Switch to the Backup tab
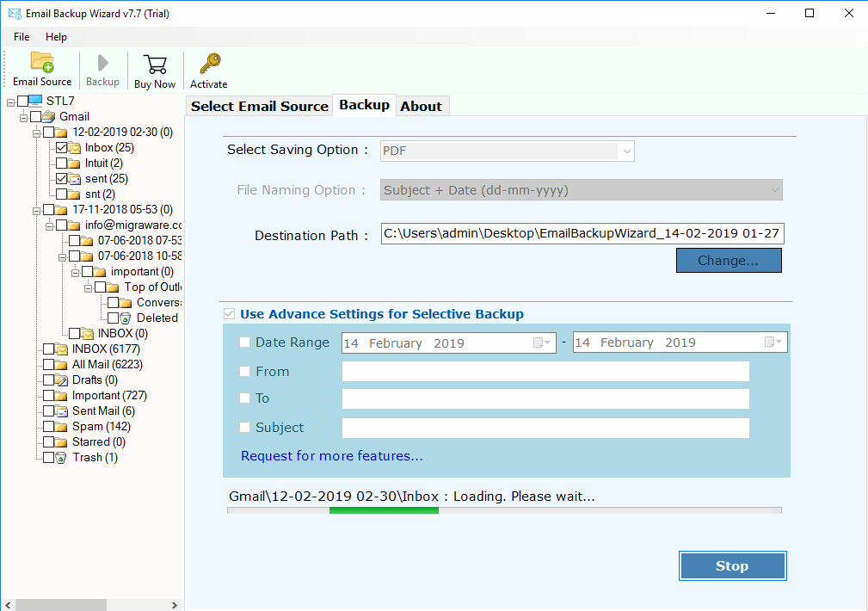The image size is (868, 611). (364, 105)
